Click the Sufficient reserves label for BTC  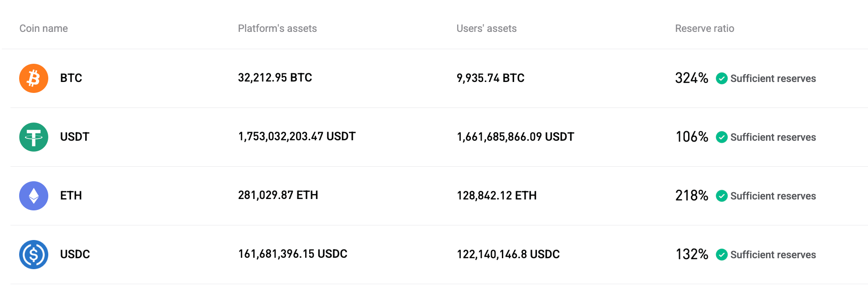click(x=773, y=78)
